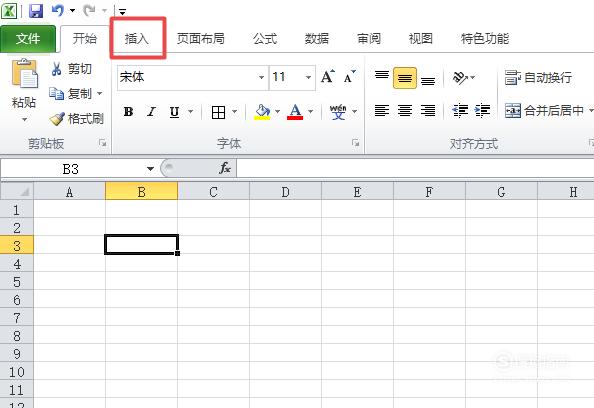Open phonetic guide dropdown arrow
This screenshot has width=594, height=408.
click(x=355, y=112)
